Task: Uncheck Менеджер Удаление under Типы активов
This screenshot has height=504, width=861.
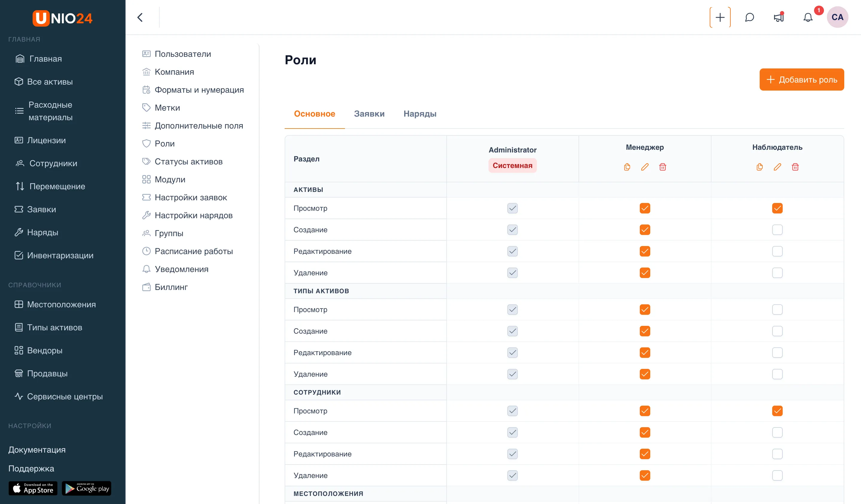Action: [x=645, y=374]
